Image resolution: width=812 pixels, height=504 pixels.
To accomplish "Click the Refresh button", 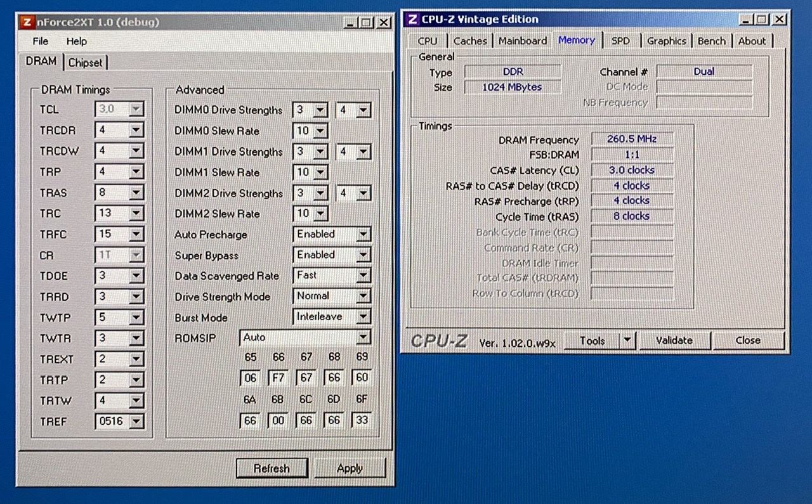I will [x=272, y=468].
